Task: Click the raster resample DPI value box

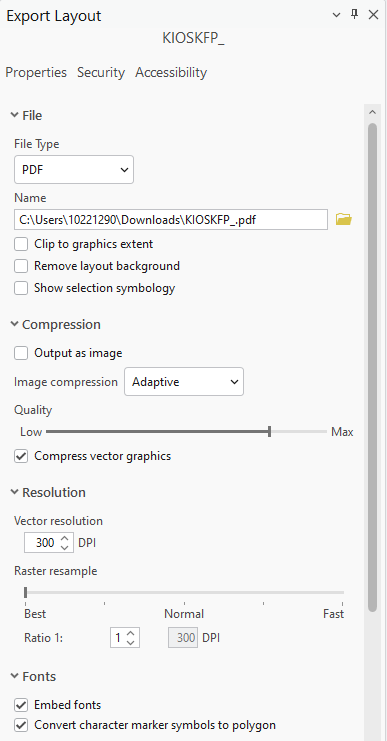Action: coord(183,638)
